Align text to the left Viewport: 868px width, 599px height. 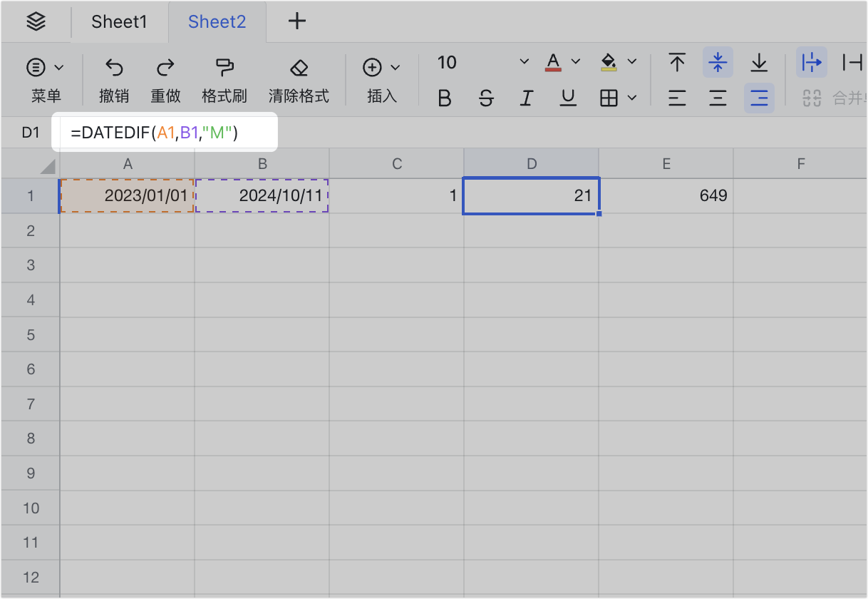677,98
